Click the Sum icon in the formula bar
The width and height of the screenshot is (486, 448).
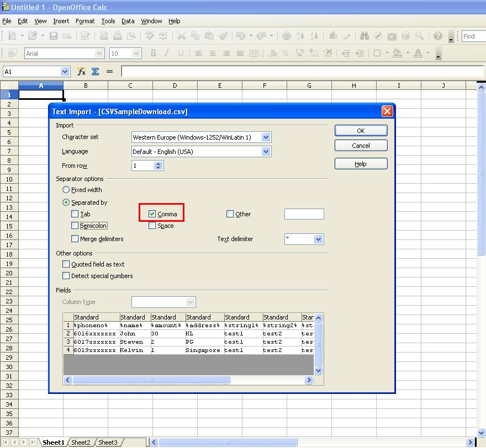[94, 71]
